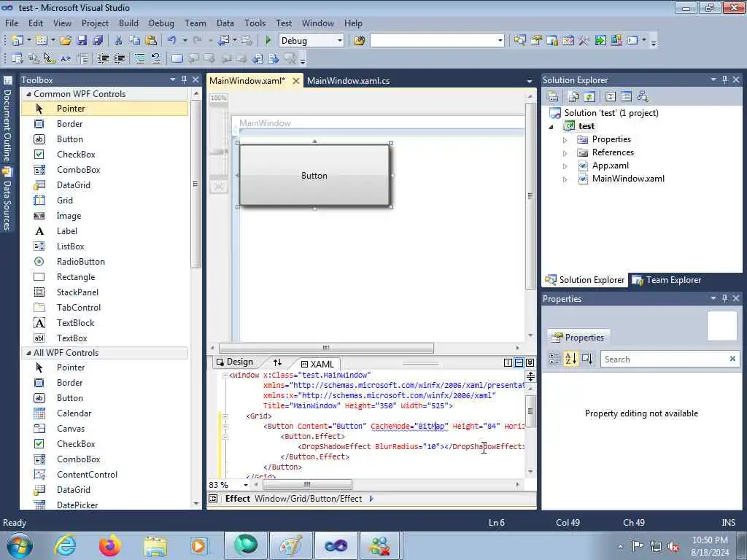Click the Refresh icon in Solution Explorer
Viewport: 747px width, 560px height.
(x=589, y=97)
